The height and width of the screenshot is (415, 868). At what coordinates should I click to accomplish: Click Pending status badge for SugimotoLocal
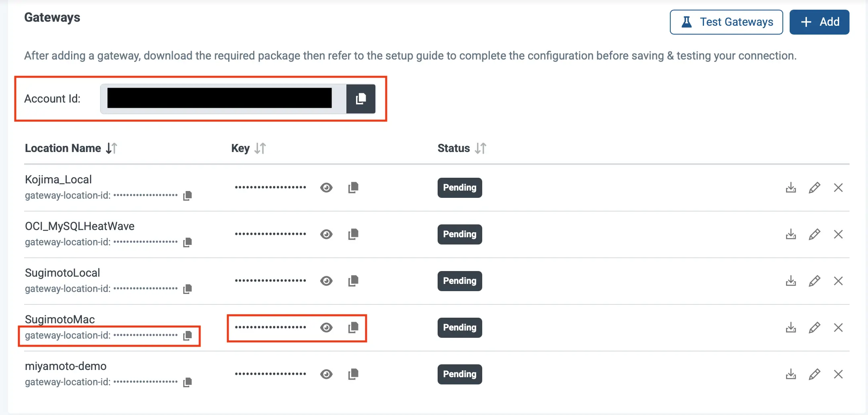(459, 281)
